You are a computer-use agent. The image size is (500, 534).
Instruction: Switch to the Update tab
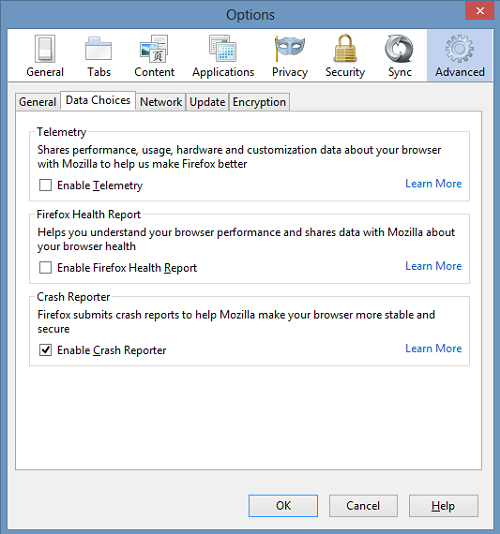click(x=207, y=102)
